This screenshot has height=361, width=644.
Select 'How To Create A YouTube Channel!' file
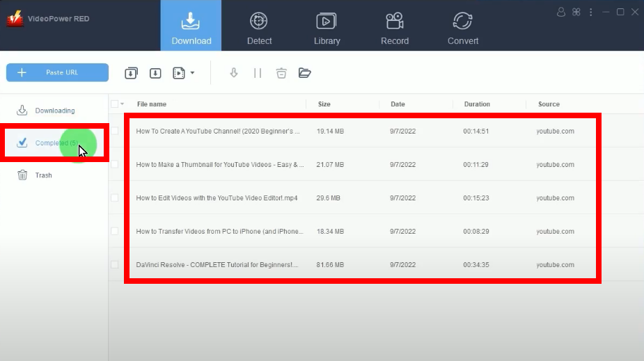(x=218, y=131)
